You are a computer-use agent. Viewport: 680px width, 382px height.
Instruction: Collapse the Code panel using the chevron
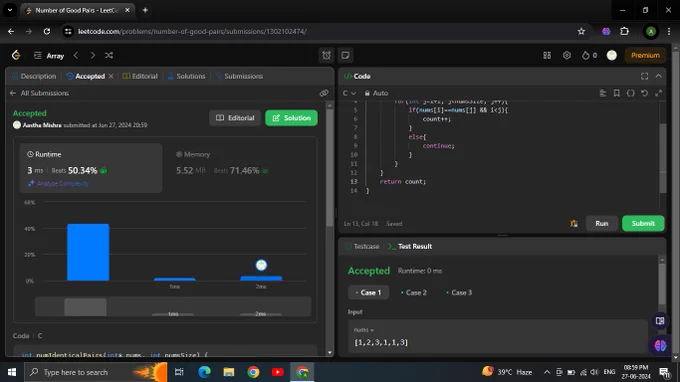tap(658, 76)
